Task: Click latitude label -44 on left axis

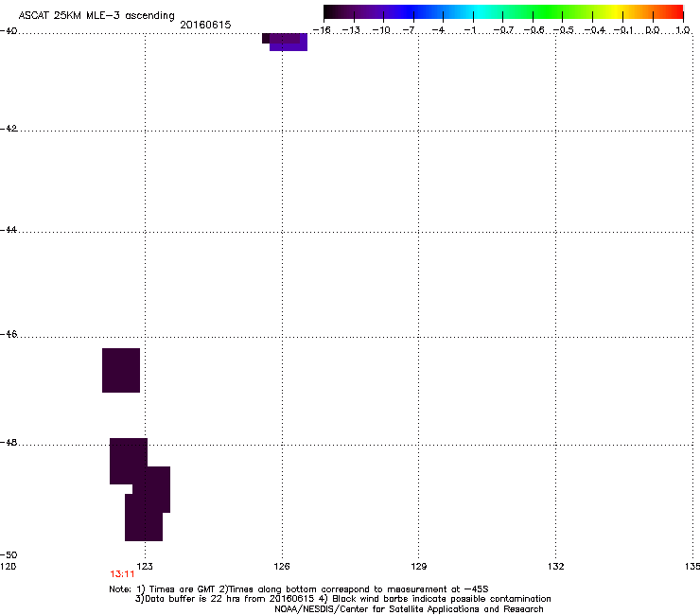Action: tap(9, 230)
